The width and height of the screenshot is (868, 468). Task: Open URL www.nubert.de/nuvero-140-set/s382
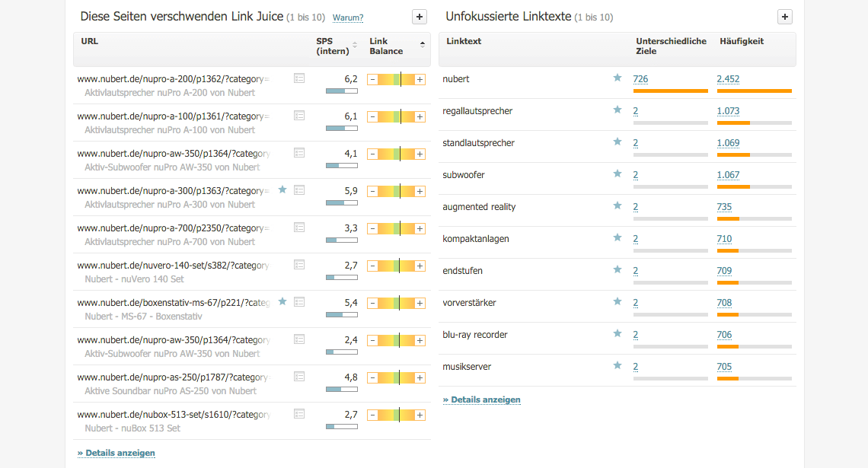coord(174,266)
